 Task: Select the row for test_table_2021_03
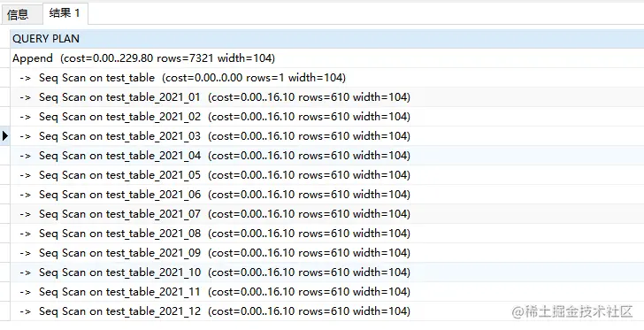click(x=327, y=135)
